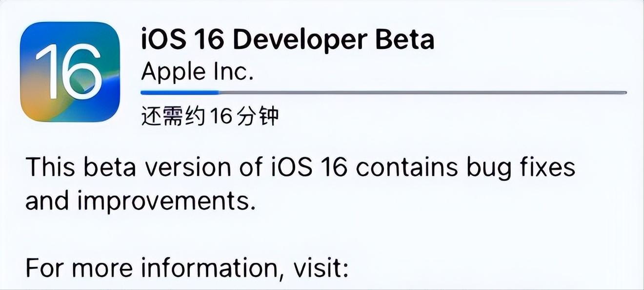Screen dimensions: 644x290
Task: Click the Apple Inc. developer label
Action: point(198,72)
